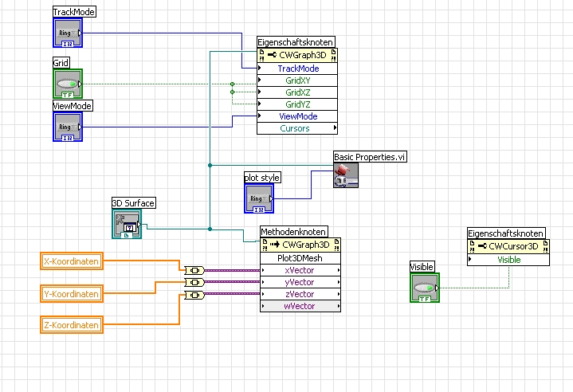This screenshot has height=392, width=573.
Task: Click the Cursors property row
Action: click(297, 128)
